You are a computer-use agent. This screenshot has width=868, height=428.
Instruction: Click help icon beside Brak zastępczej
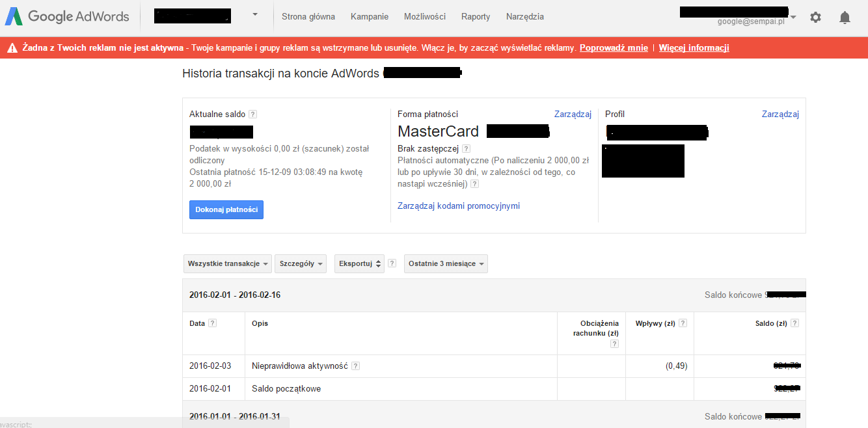(x=467, y=149)
